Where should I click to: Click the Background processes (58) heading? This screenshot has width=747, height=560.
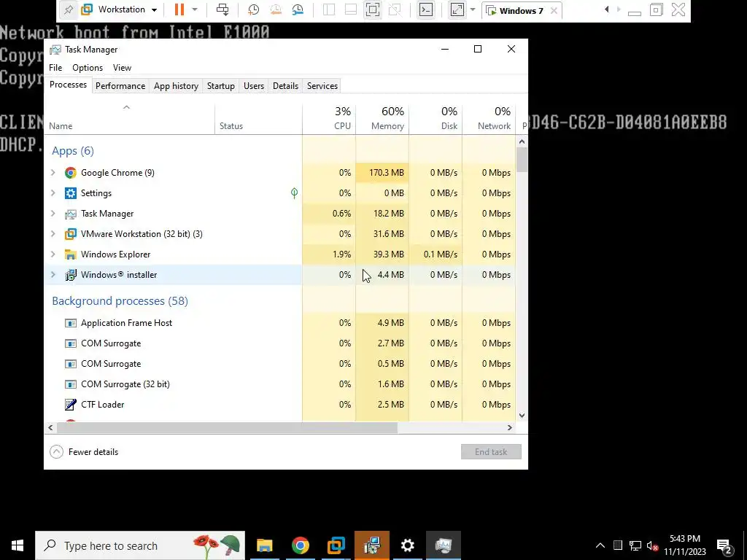120,301
